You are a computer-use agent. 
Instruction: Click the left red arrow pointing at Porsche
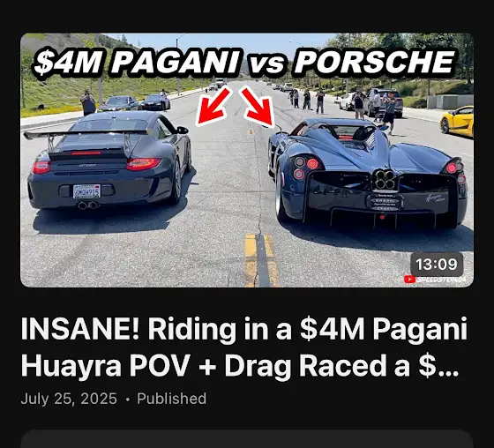pyautogui.click(x=213, y=106)
